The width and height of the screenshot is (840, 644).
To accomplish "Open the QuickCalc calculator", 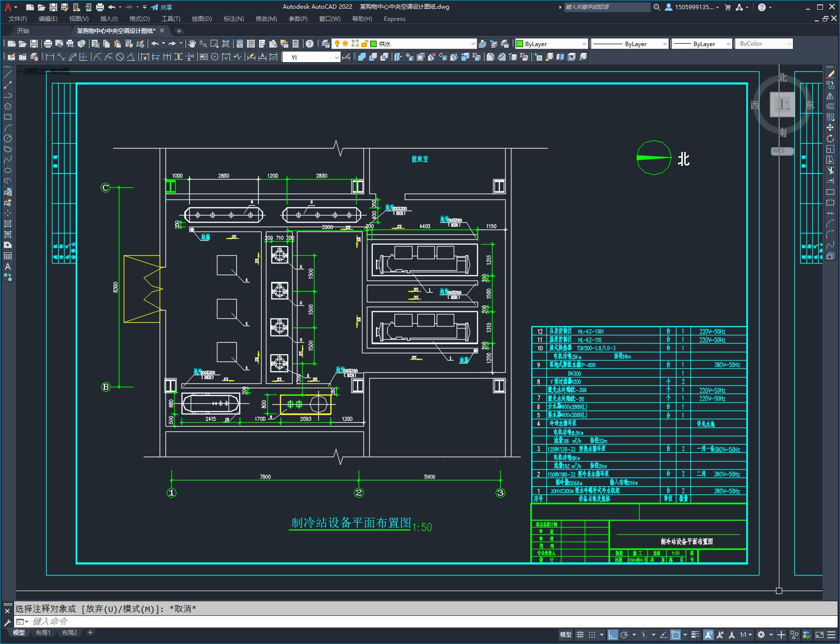I will 296,44.
